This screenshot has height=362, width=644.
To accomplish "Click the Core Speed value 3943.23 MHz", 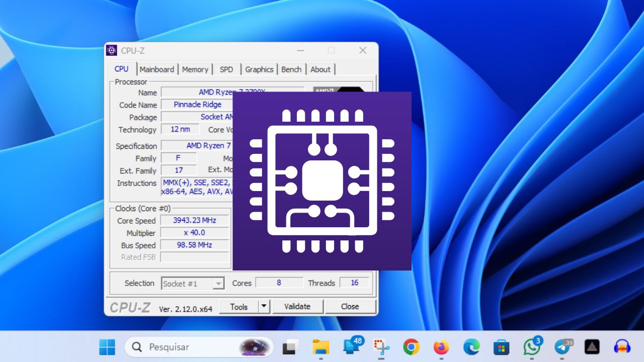I will tap(195, 220).
